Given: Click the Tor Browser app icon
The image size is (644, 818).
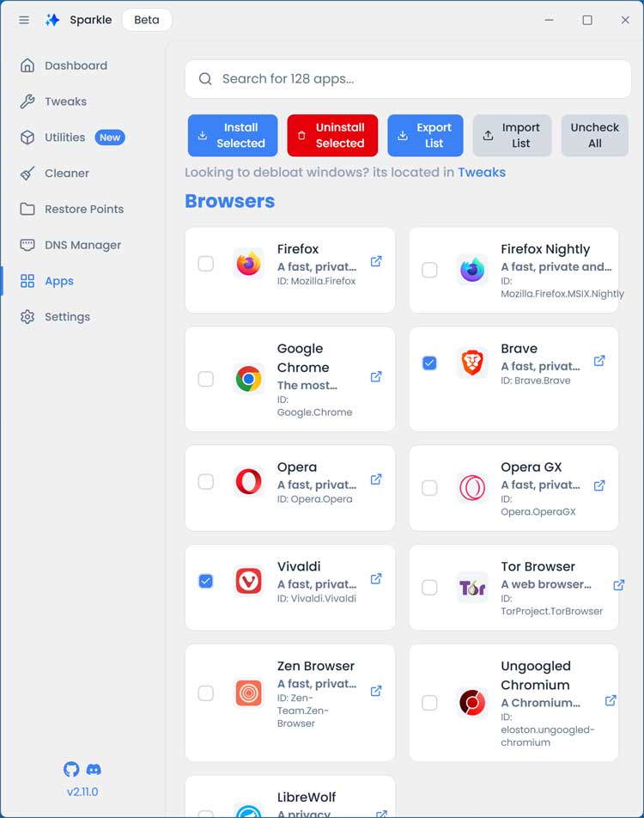Looking at the screenshot, I should [472, 588].
